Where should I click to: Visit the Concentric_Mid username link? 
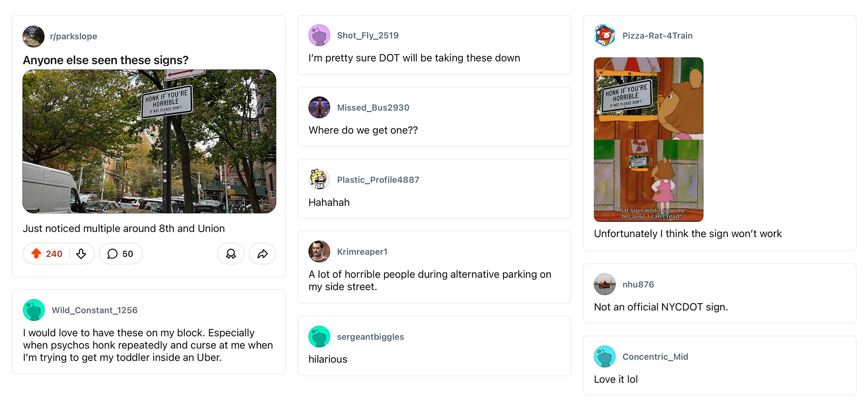pos(655,357)
